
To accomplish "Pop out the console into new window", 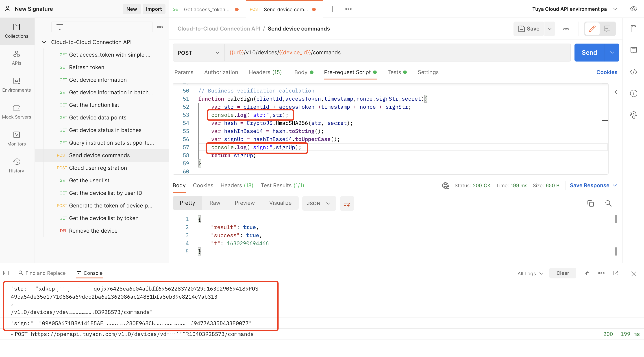I will click(616, 273).
